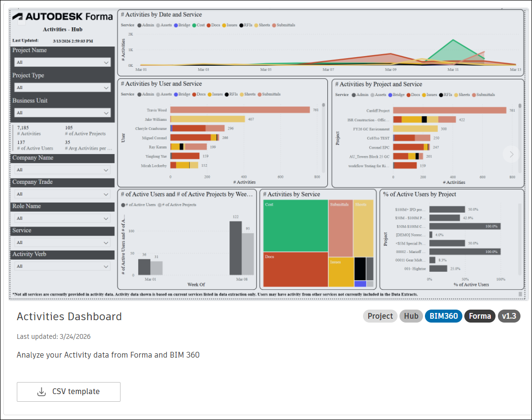This screenshot has width=532, height=420.
Task: Click scrollbar of Active Users by Project
Action: pos(520,240)
